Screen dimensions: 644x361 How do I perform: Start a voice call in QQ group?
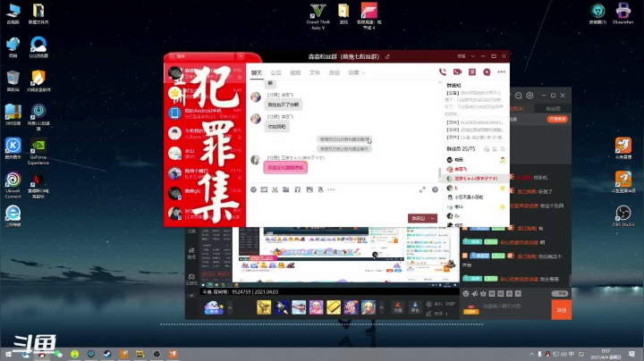pos(443,72)
